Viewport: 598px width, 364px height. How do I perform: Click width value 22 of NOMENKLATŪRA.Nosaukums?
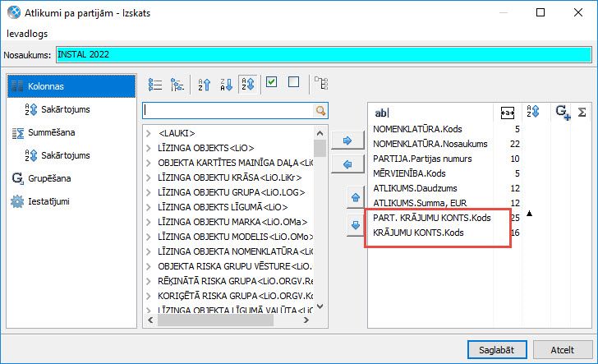click(x=514, y=145)
